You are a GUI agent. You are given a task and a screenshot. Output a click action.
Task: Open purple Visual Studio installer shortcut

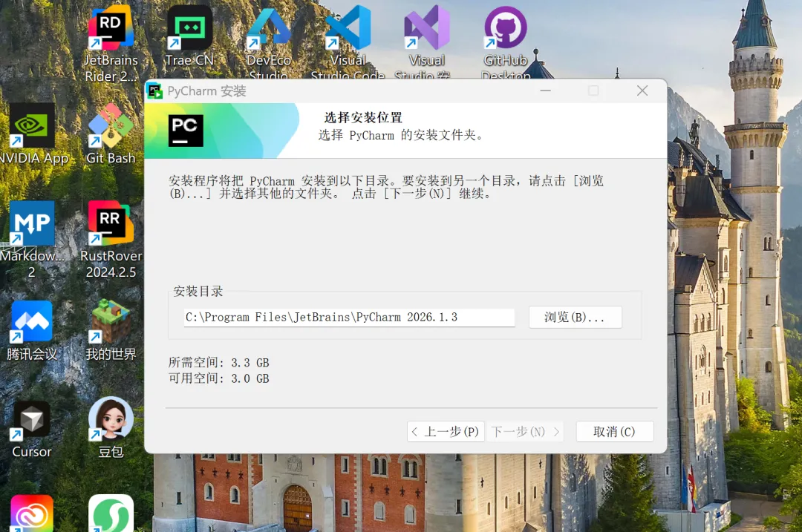coord(426,43)
